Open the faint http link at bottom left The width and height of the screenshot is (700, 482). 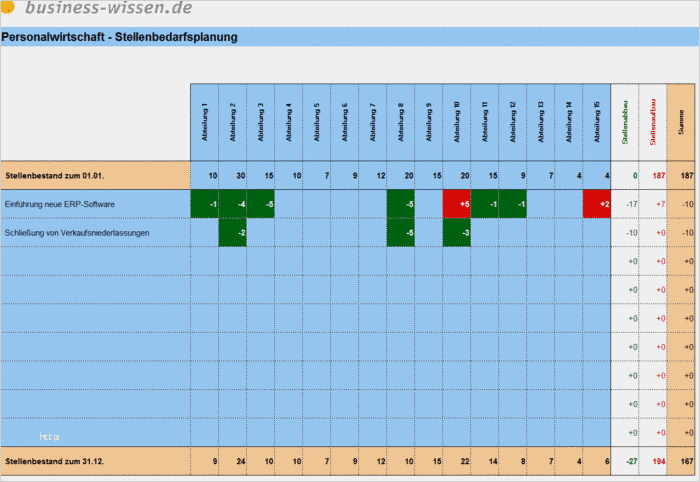point(50,436)
